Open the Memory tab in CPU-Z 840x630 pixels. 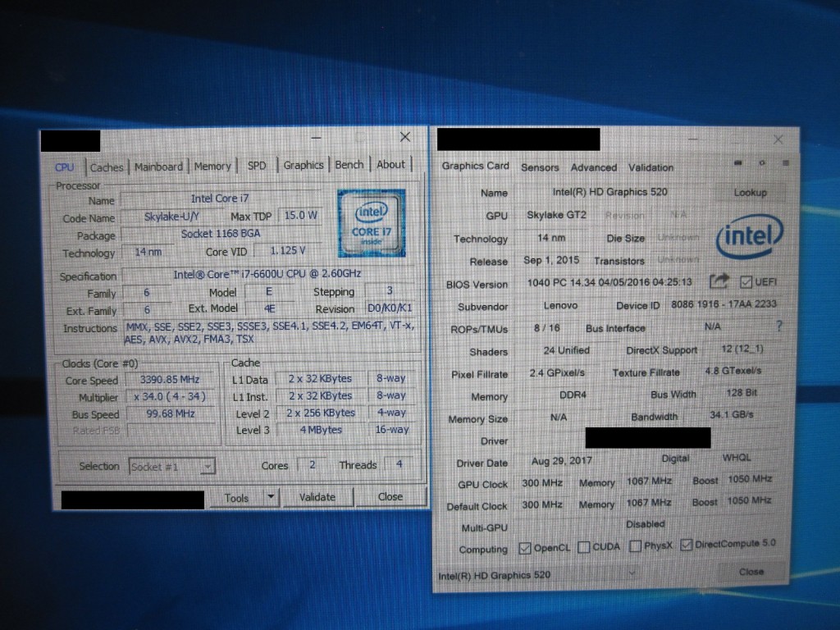click(x=212, y=166)
